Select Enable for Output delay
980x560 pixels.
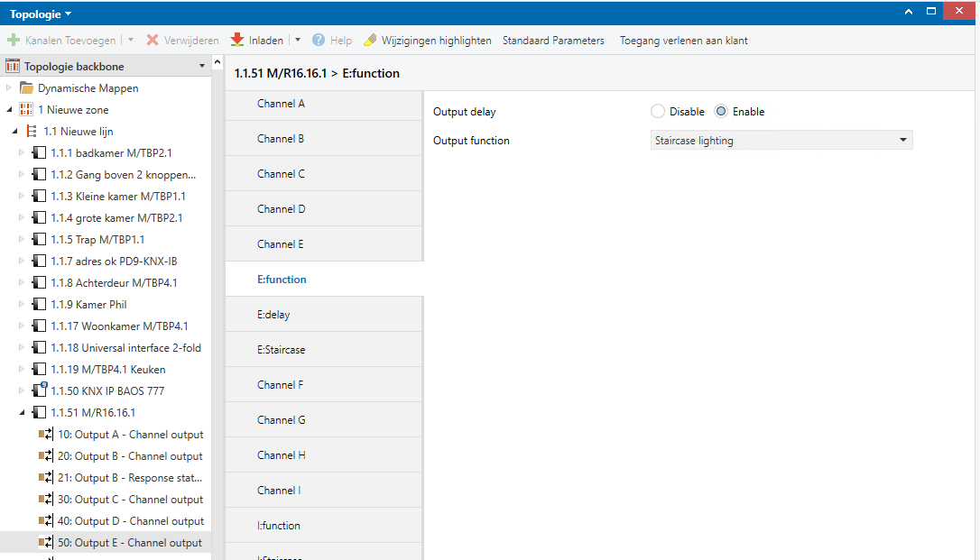(721, 112)
